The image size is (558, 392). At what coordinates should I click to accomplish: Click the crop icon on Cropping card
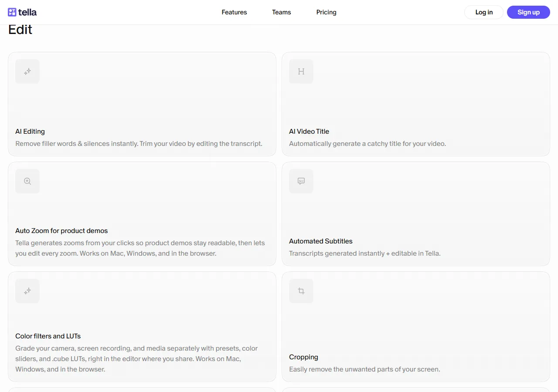[x=301, y=291]
